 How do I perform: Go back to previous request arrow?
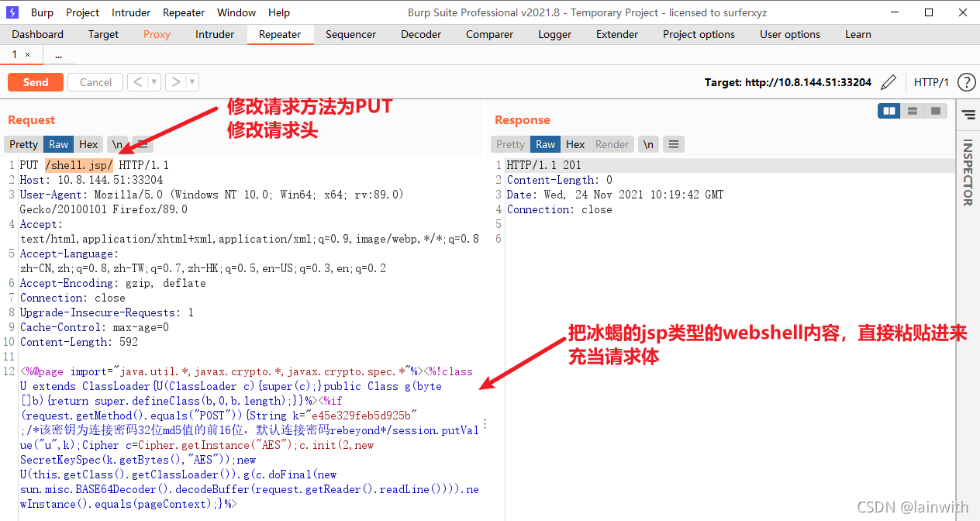[136, 82]
